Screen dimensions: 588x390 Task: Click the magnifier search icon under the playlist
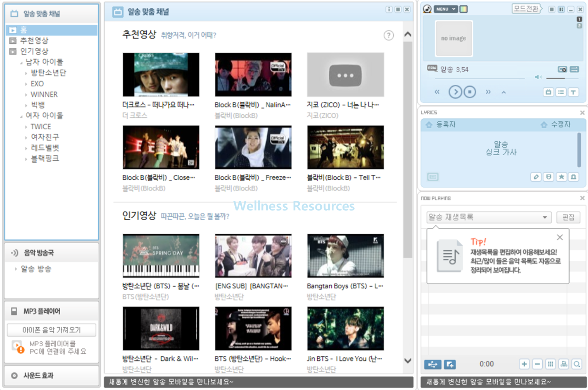point(577,364)
